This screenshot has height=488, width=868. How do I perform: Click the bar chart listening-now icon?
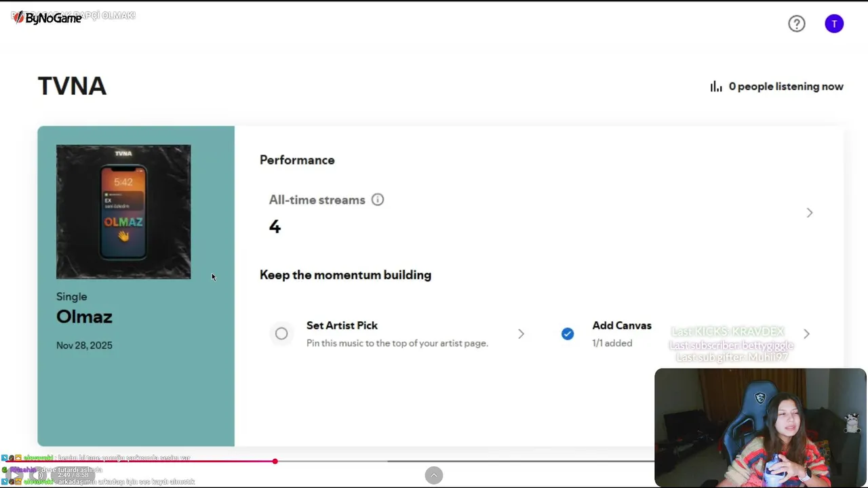pos(716,87)
